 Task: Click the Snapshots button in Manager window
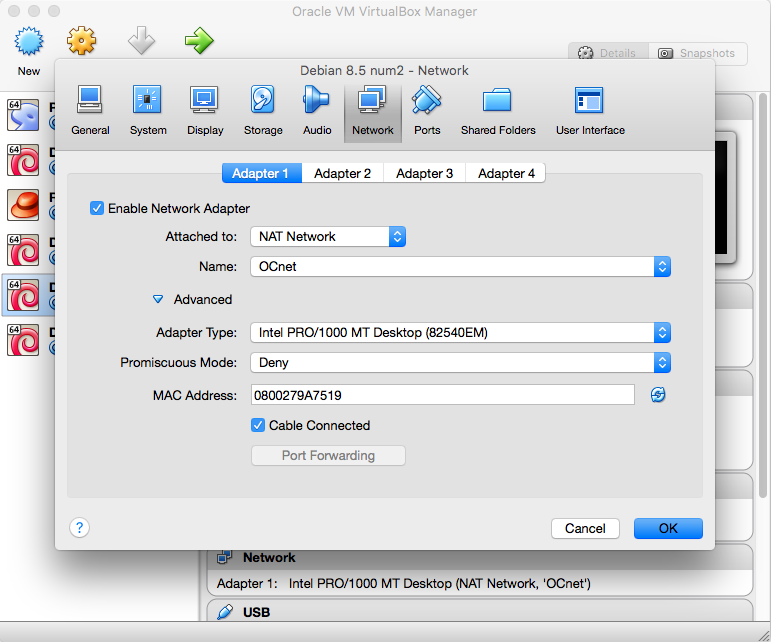(x=698, y=53)
